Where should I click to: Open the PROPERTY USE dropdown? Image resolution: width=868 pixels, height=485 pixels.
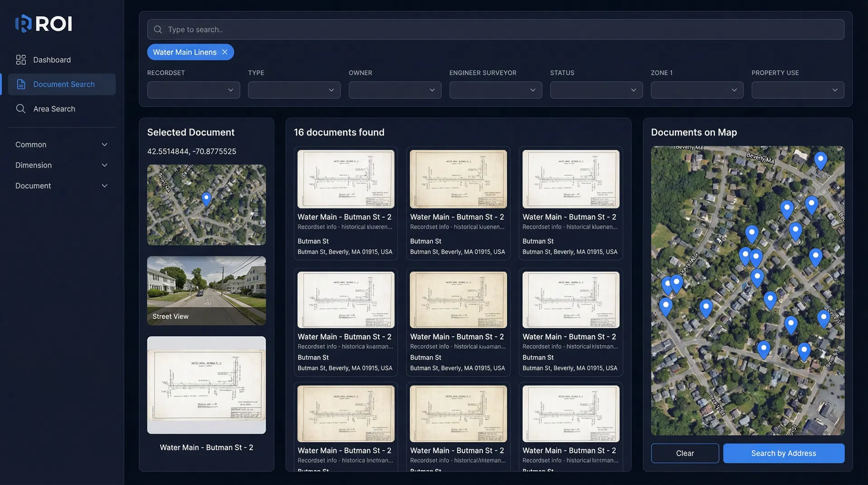(x=797, y=90)
